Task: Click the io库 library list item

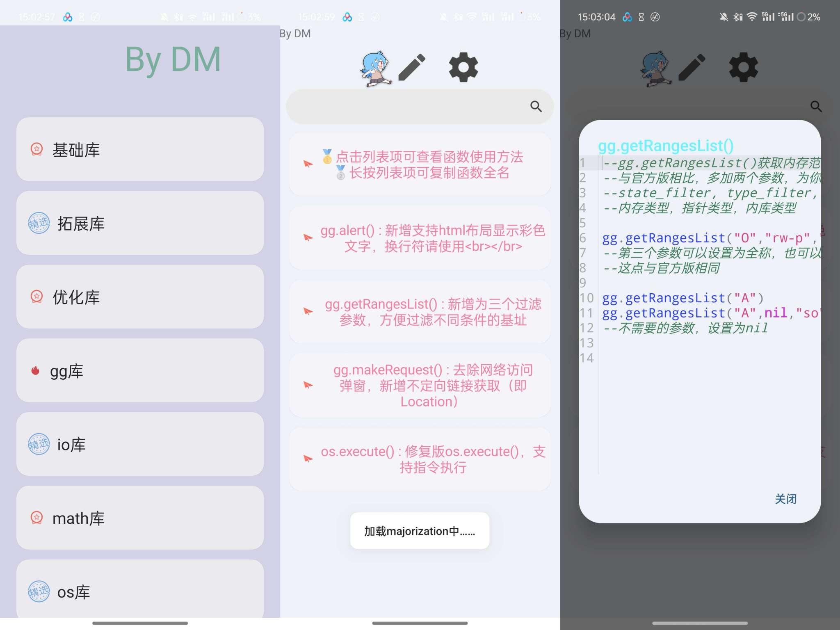Action: [139, 444]
